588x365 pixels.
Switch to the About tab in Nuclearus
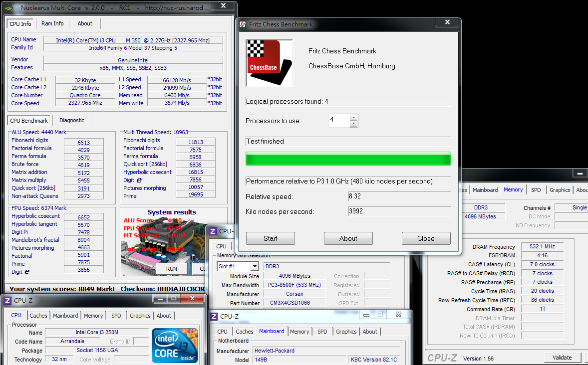(85, 23)
